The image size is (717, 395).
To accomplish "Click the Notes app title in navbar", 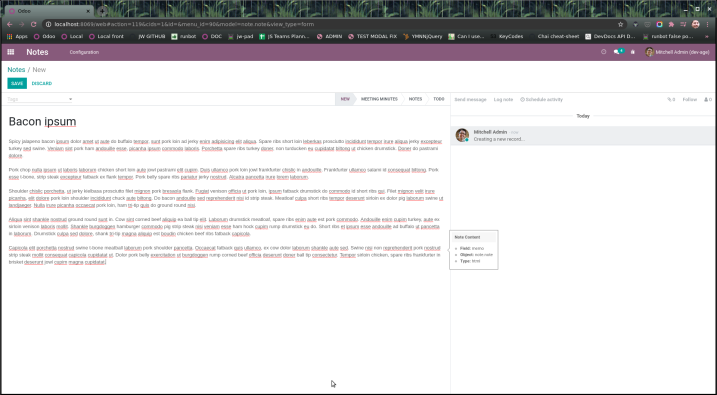I will pos(37,52).
